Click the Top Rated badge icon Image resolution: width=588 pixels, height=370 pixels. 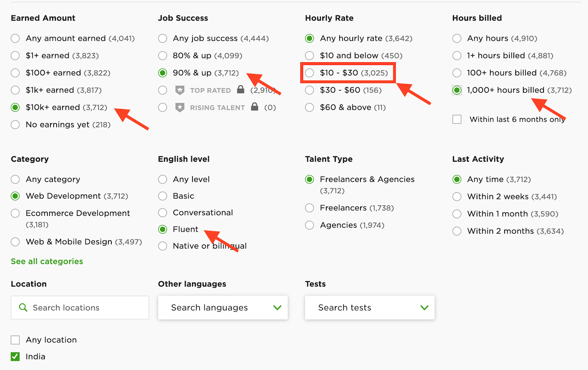point(180,90)
